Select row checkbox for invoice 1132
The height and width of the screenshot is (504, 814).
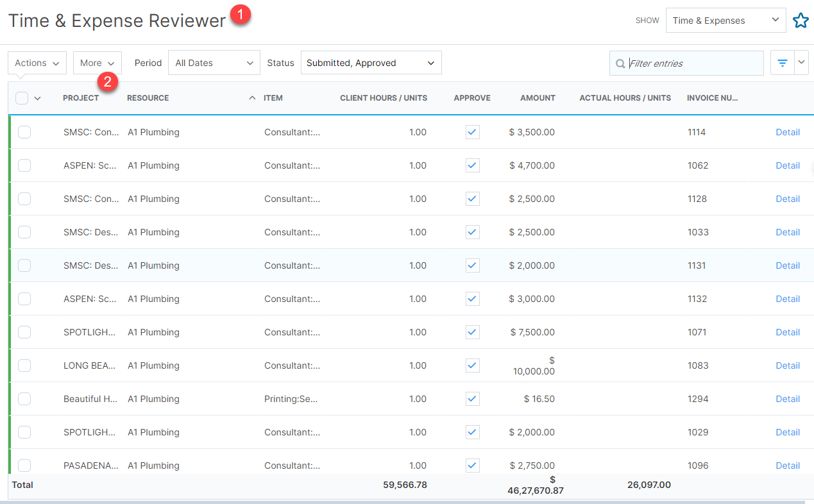pos(24,299)
